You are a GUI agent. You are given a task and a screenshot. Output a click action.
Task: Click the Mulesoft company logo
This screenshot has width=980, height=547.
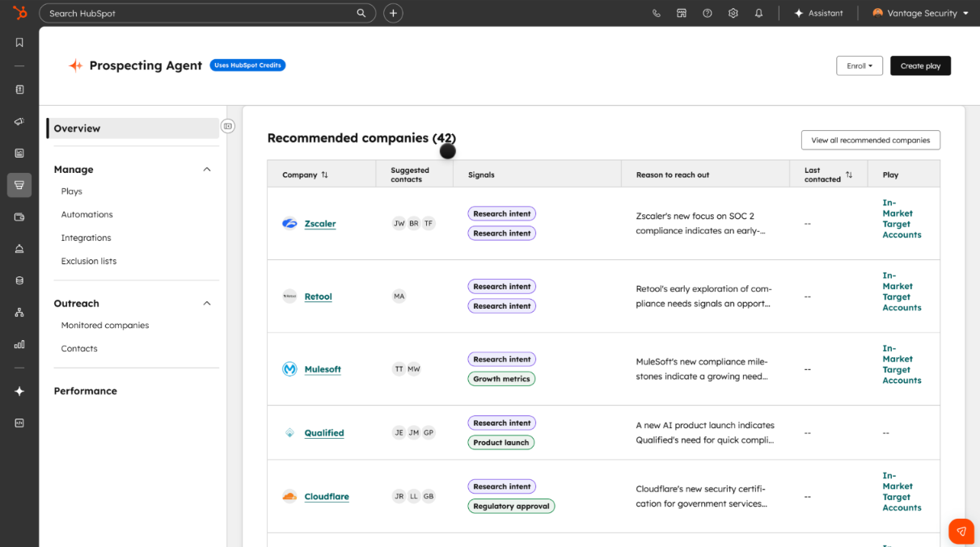289,369
